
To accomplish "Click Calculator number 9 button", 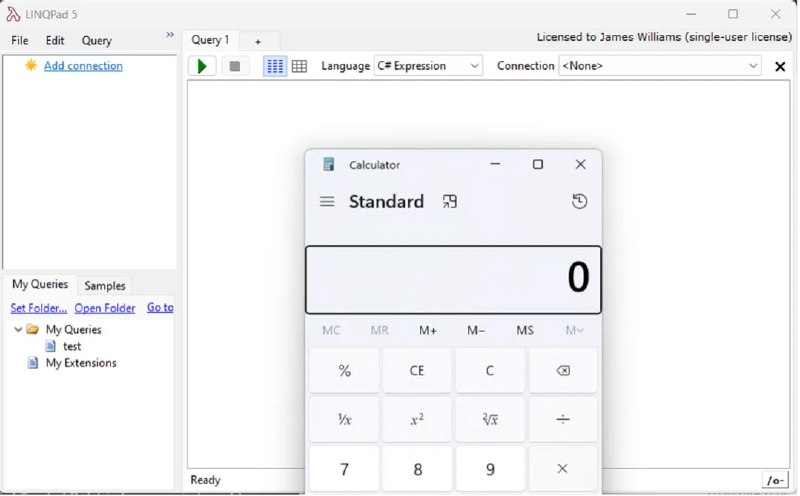I will pos(490,468).
